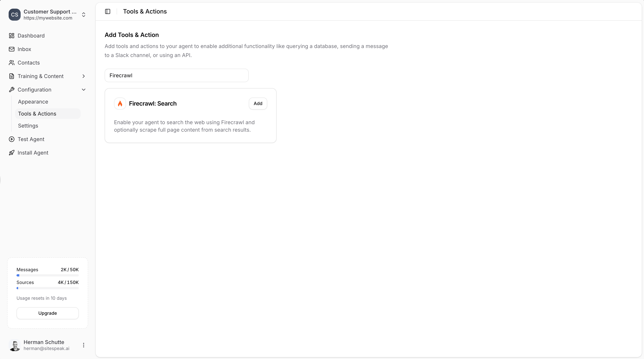Open the Settings section
Viewport: 644px width, 359px height.
tap(28, 126)
